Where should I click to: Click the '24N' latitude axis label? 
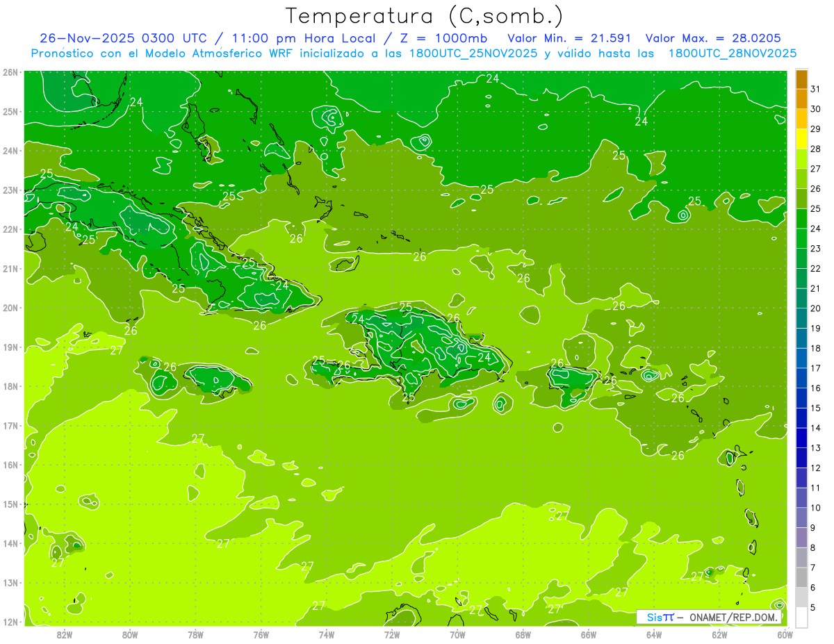10,151
